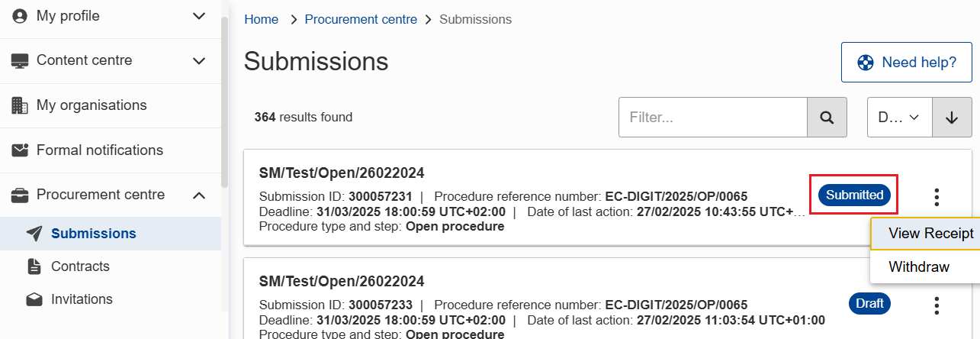Open the sort-by dropdown

900,118
